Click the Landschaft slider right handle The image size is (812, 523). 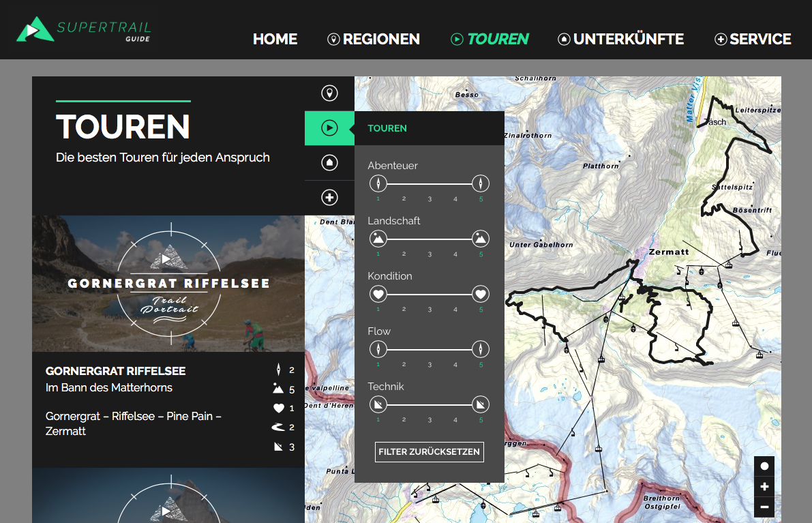481,239
